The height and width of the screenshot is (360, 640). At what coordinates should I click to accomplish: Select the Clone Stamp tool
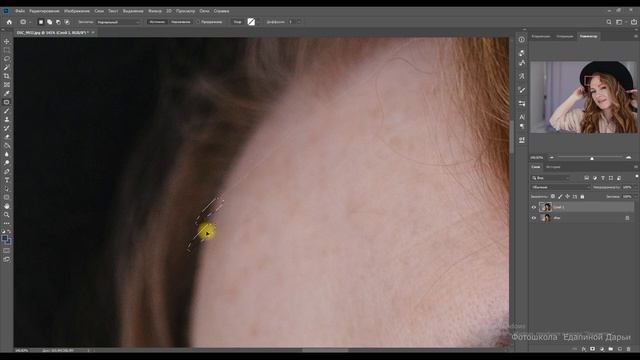(7, 120)
